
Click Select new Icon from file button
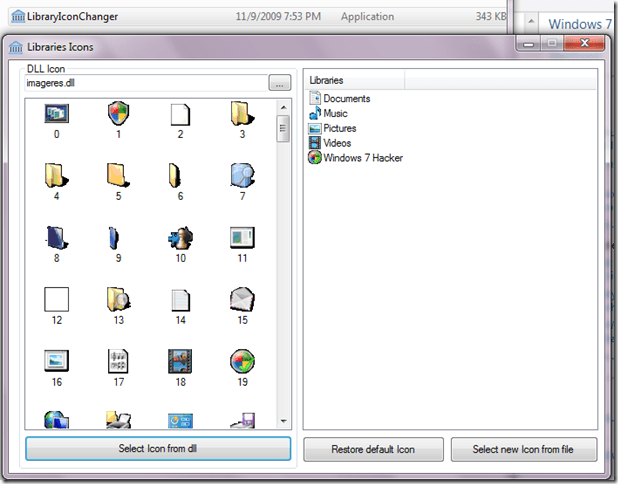[524, 449]
